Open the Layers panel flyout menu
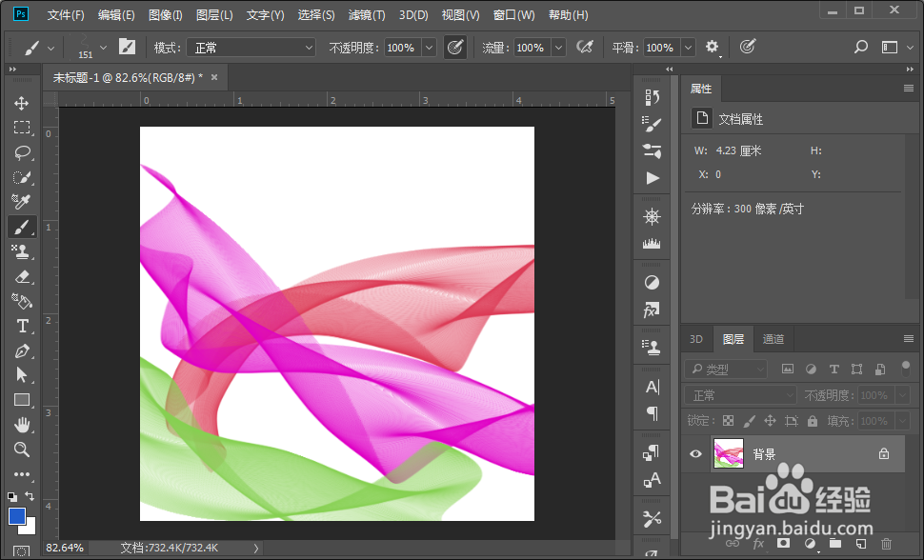924x560 pixels. pos(908,339)
